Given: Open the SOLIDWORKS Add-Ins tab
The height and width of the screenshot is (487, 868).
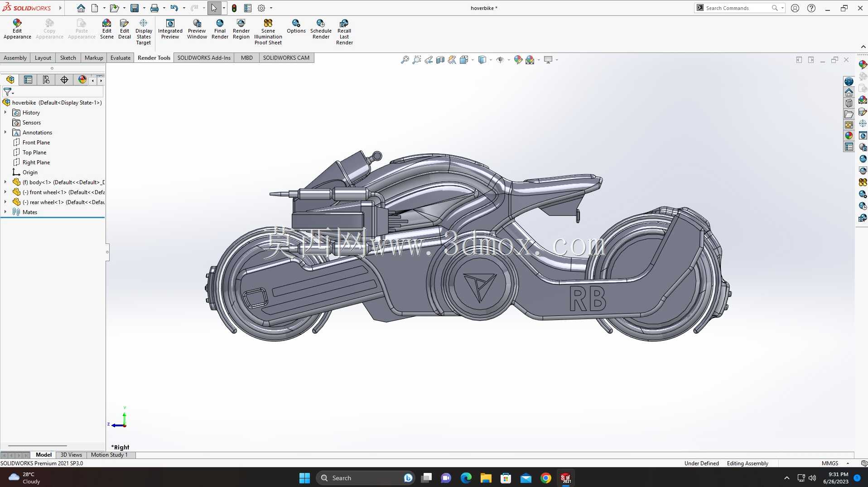Looking at the screenshot, I should 204,57.
